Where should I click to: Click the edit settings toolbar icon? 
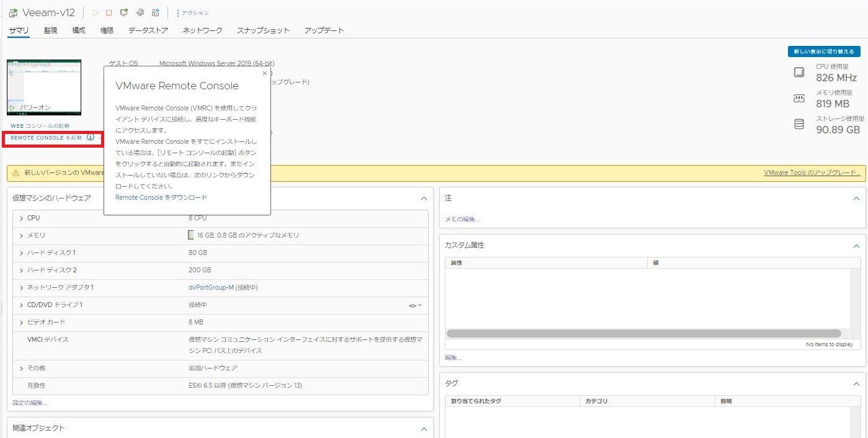coord(140,12)
